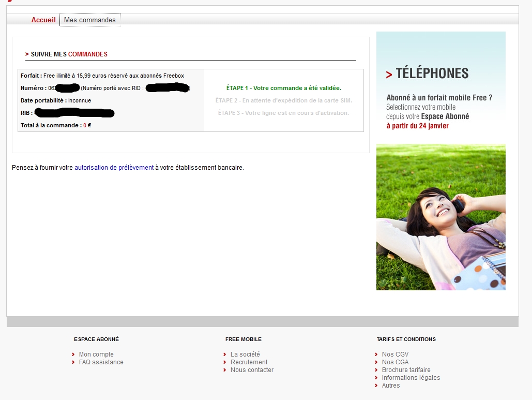Click ESPACE ABONNÉ footer heading
The height and width of the screenshot is (400, 532).
[x=96, y=339]
